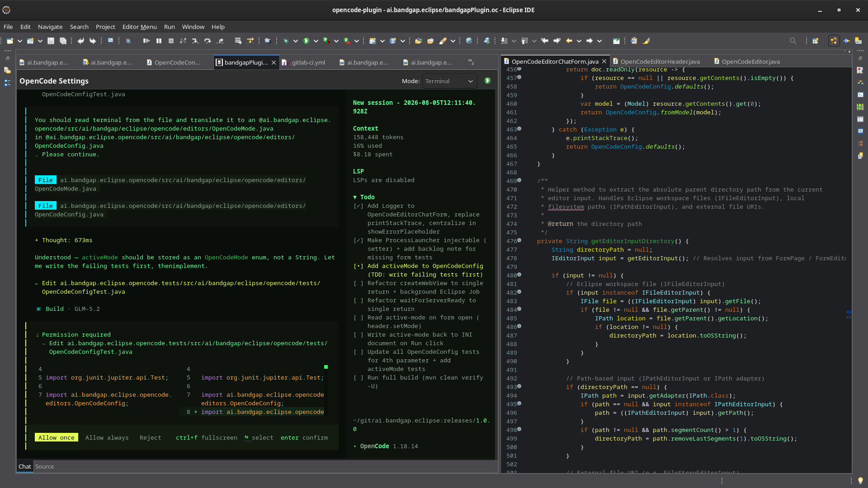The image size is (868, 488).
Task: Click the Coverage launch icon
Action: point(327,41)
